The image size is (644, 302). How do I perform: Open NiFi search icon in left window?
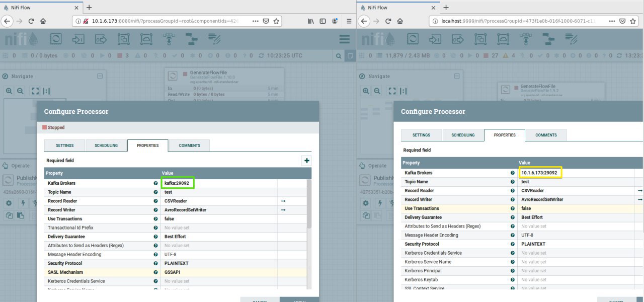click(339, 55)
